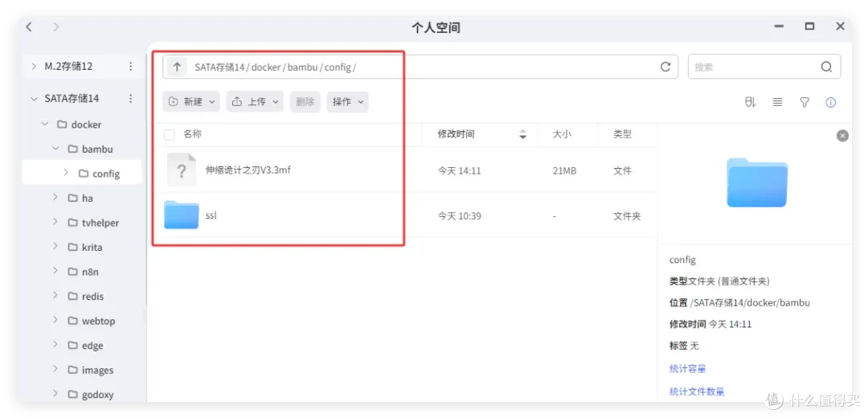This screenshot has width=868, height=418.
Task: Click the 今天 14:11 modified time cell
Action: tap(460, 170)
